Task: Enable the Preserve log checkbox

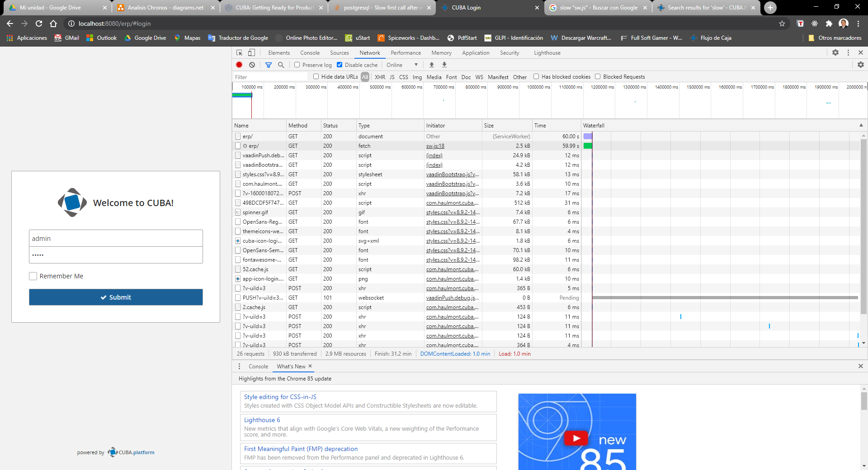Action: [297, 65]
